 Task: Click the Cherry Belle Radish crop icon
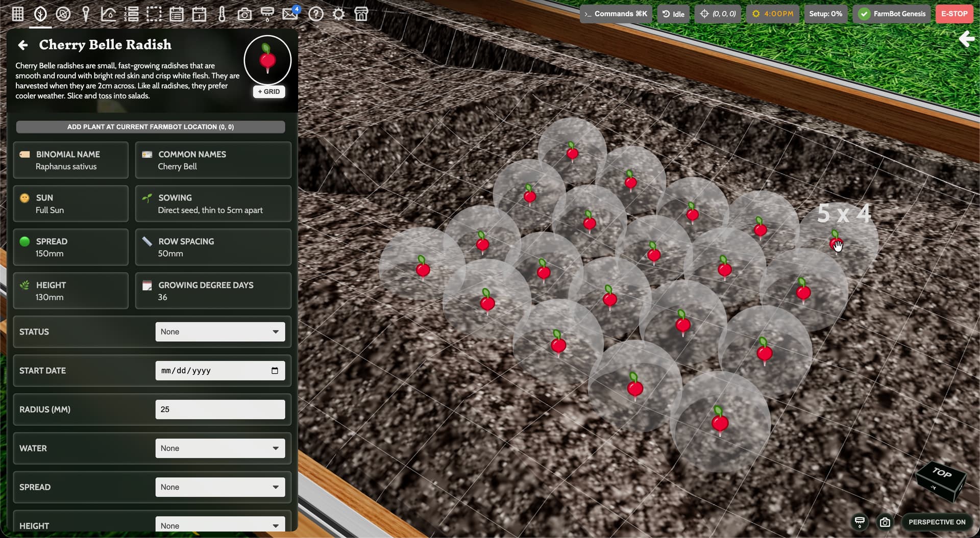click(x=267, y=60)
